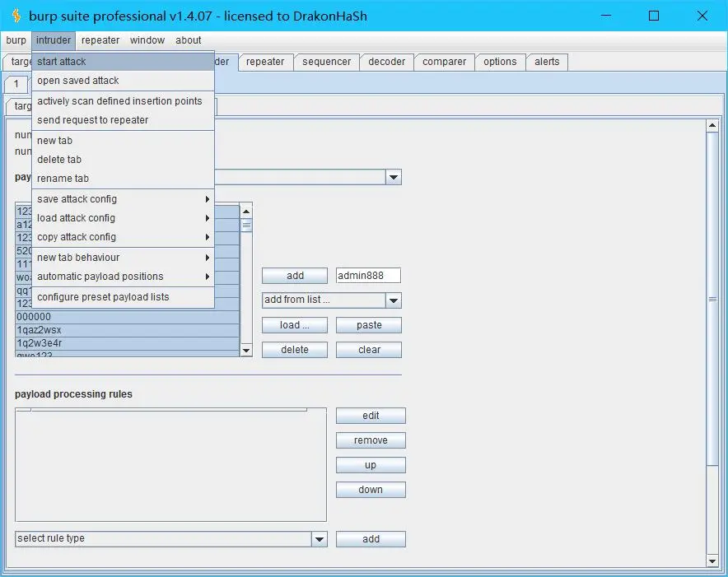Open select rule type dropdown
This screenshot has width=728, height=577.
tap(170, 539)
